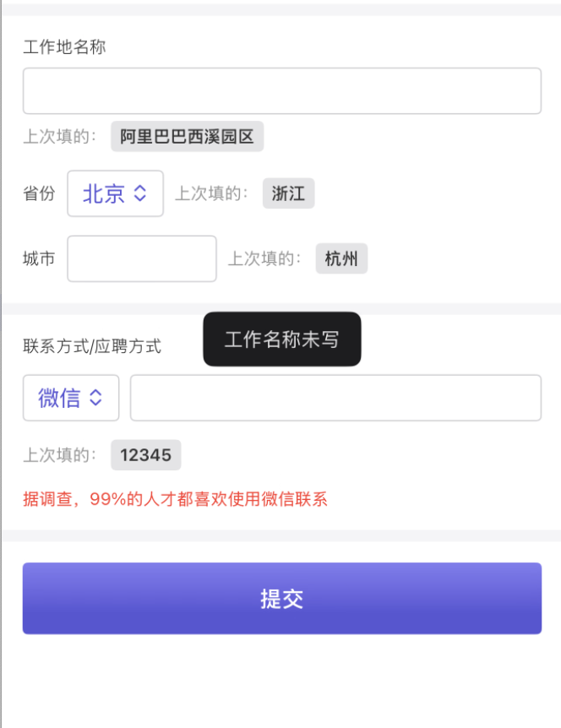561x728 pixels.
Task: Apply the 浙江 previous-entry chip
Action: (x=288, y=193)
